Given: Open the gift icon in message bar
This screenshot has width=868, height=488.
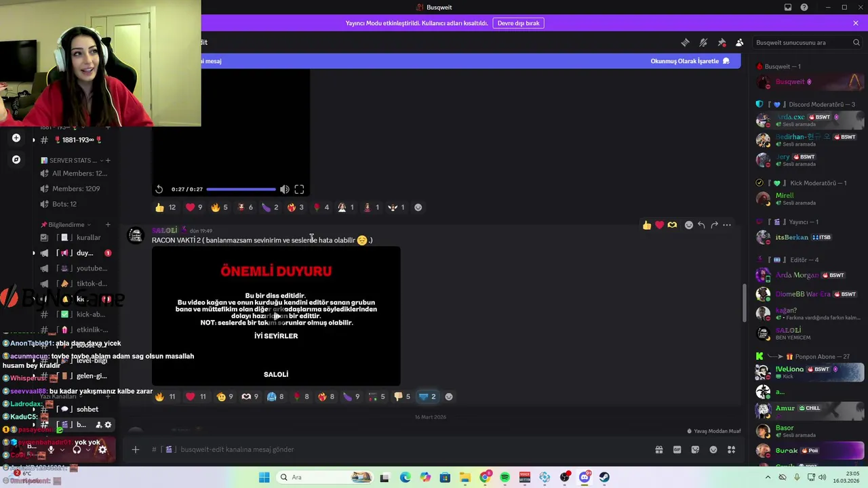Looking at the screenshot, I should [x=658, y=449].
